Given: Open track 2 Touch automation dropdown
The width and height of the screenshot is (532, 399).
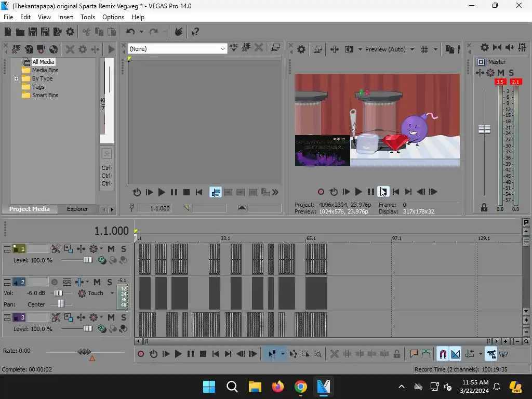Looking at the screenshot, I should (x=112, y=293).
